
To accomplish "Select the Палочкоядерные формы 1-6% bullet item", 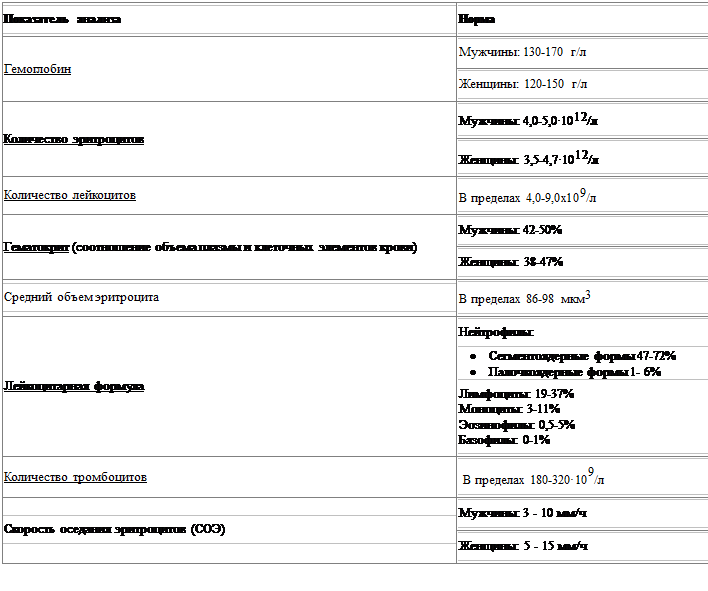I will 575,372.
